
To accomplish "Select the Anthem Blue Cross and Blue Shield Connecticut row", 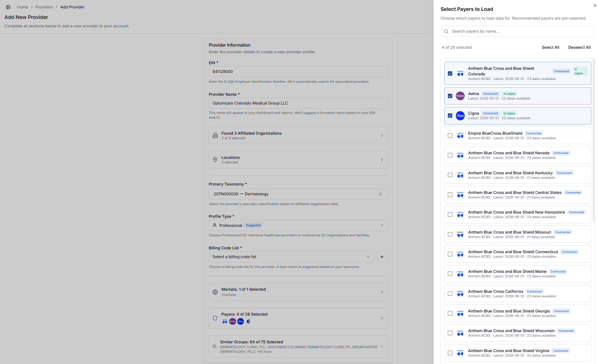I will (x=518, y=254).
